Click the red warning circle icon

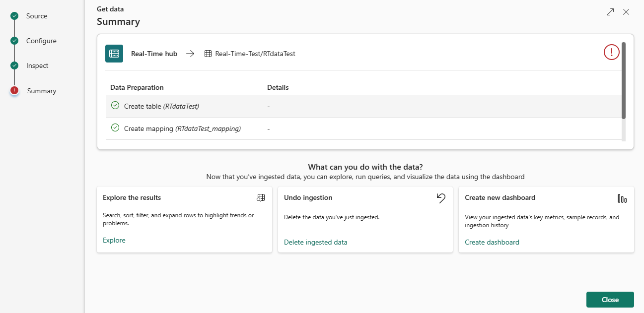coord(612,52)
